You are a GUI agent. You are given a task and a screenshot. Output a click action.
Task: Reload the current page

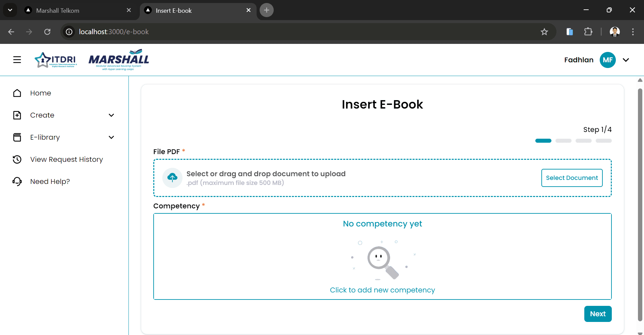point(47,32)
